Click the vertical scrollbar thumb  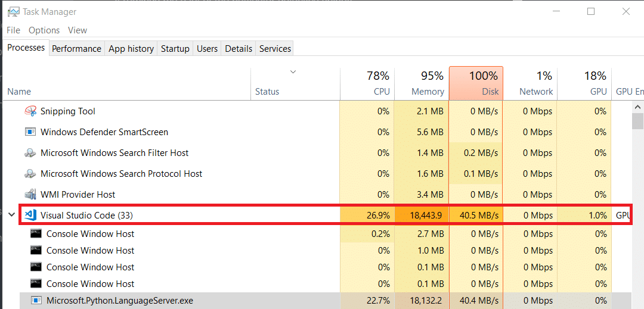click(x=637, y=121)
